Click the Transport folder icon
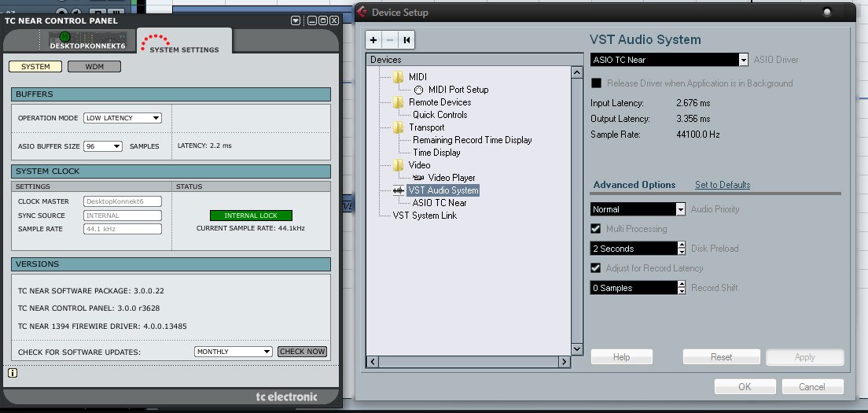This screenshot has height=413, width=868. tap(399, 127)
